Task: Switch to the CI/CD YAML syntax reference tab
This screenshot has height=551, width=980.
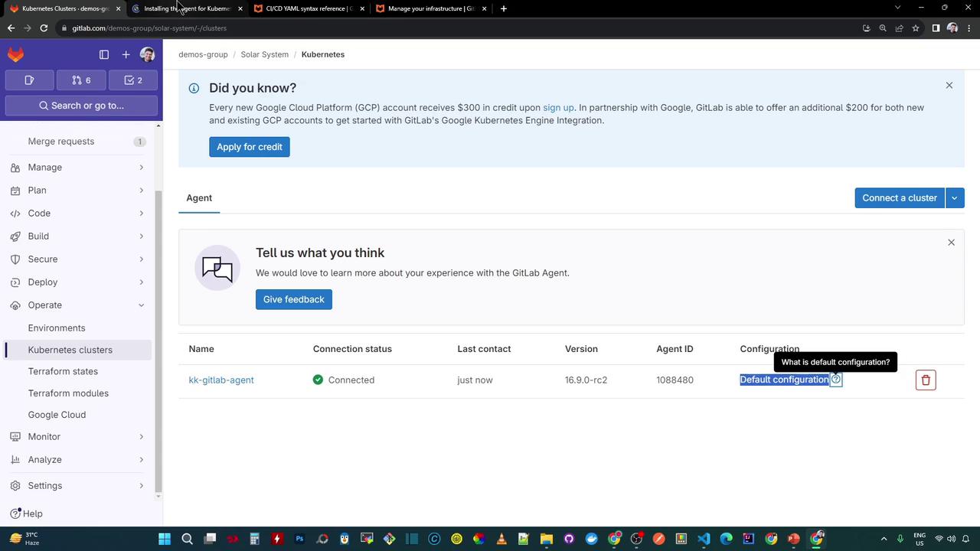Action: pyautogui.click(x=309, y=8)
